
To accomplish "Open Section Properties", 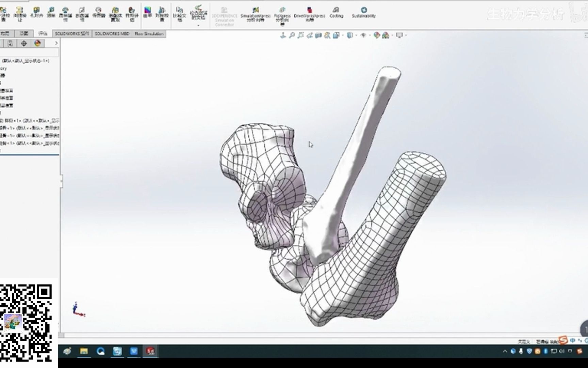I will (82, 14).
